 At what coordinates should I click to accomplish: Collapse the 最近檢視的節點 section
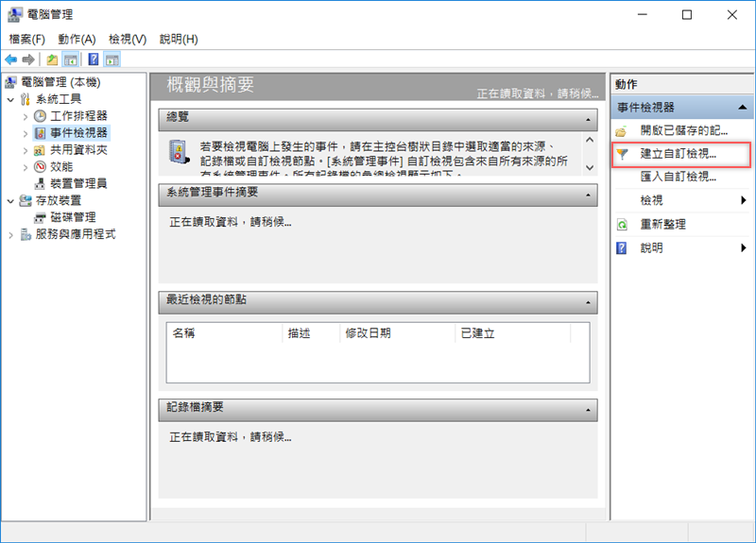click(588, 302)
